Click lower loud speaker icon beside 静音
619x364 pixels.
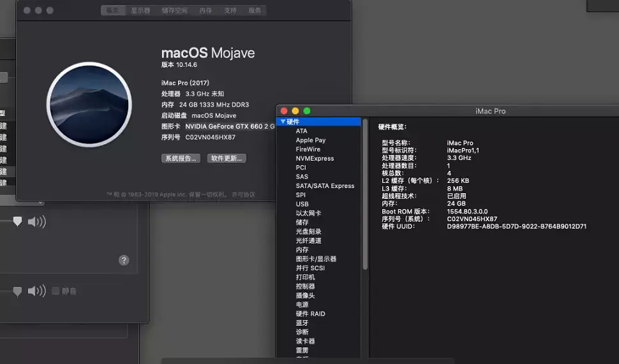pyautogui.click(x=37, y=291)
